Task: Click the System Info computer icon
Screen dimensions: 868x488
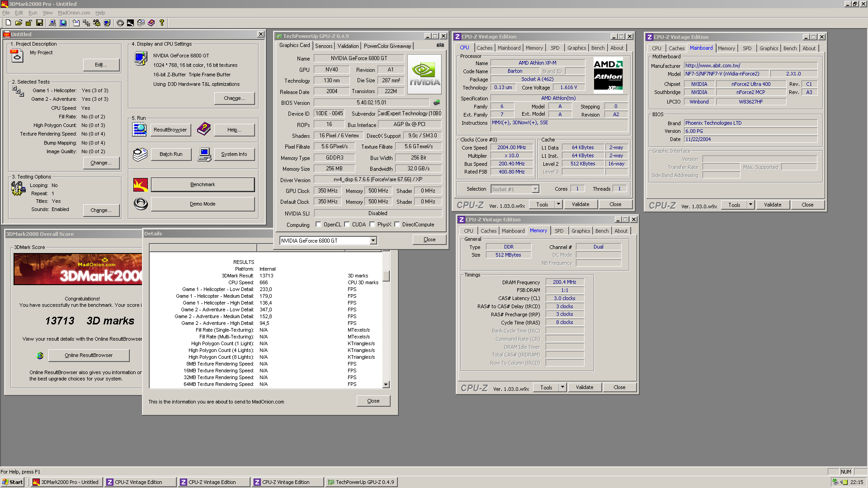Action: (204, 155)
